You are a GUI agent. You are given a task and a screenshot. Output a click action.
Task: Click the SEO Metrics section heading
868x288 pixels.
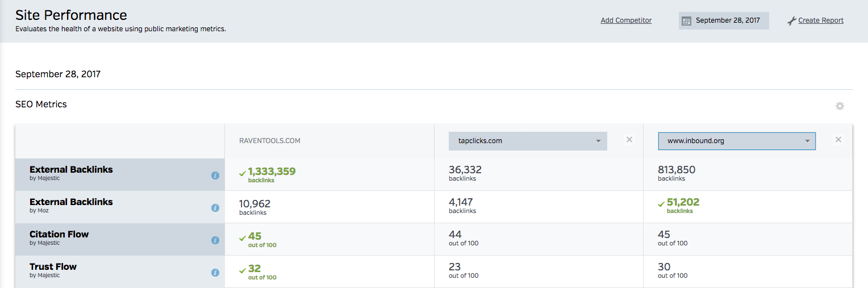41,105
